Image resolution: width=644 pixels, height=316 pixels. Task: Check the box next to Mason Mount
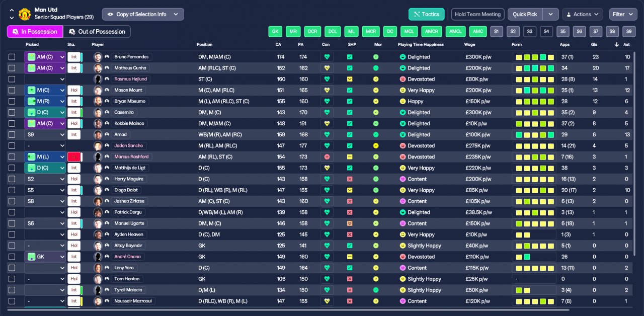click(x=12, y=90)
